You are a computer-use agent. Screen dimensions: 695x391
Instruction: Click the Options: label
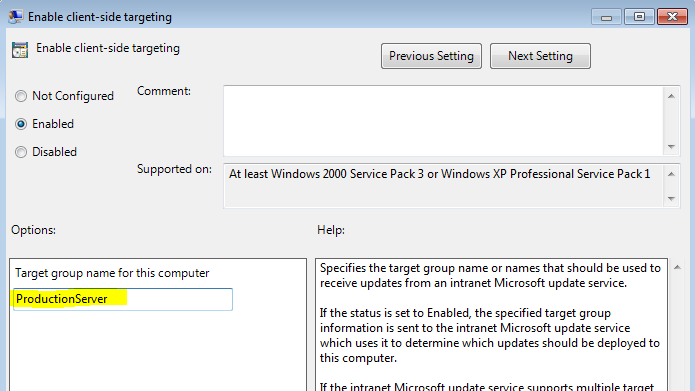[34, 230]
